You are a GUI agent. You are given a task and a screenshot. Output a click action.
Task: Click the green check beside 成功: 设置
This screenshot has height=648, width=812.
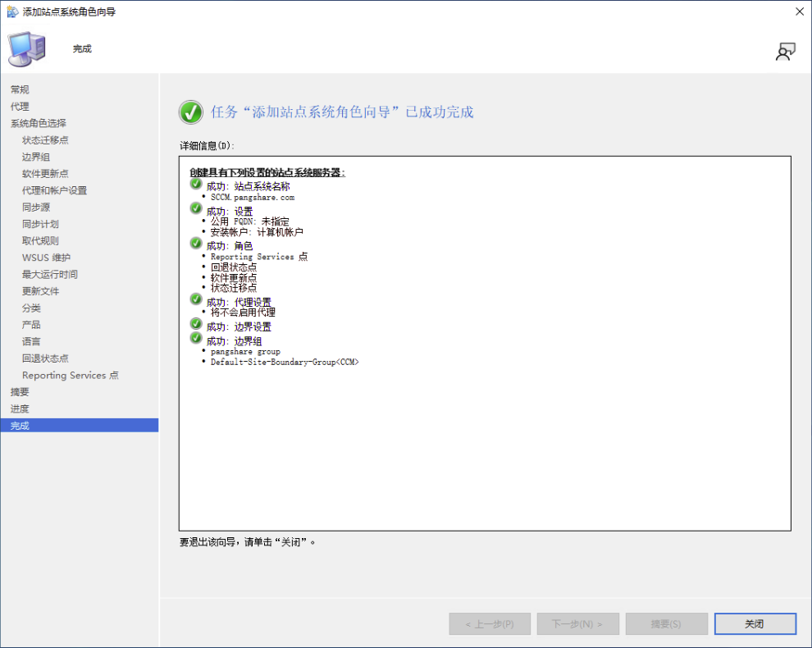click(196, 208)
